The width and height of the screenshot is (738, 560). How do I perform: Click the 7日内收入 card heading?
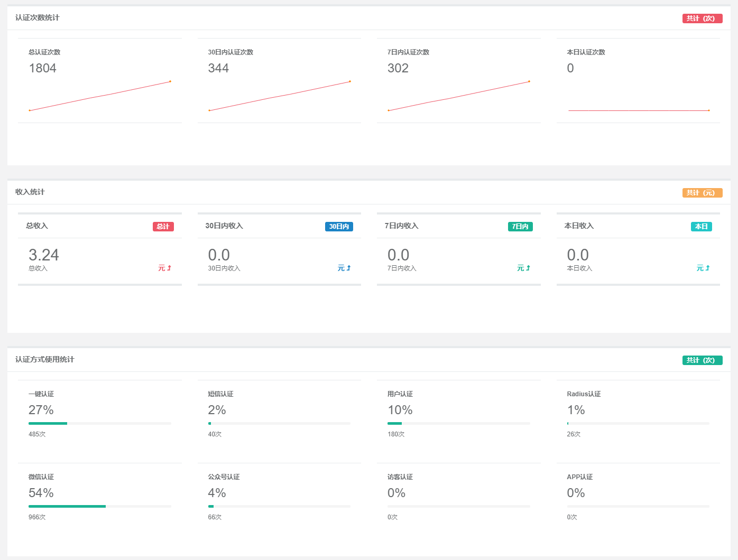402,226
